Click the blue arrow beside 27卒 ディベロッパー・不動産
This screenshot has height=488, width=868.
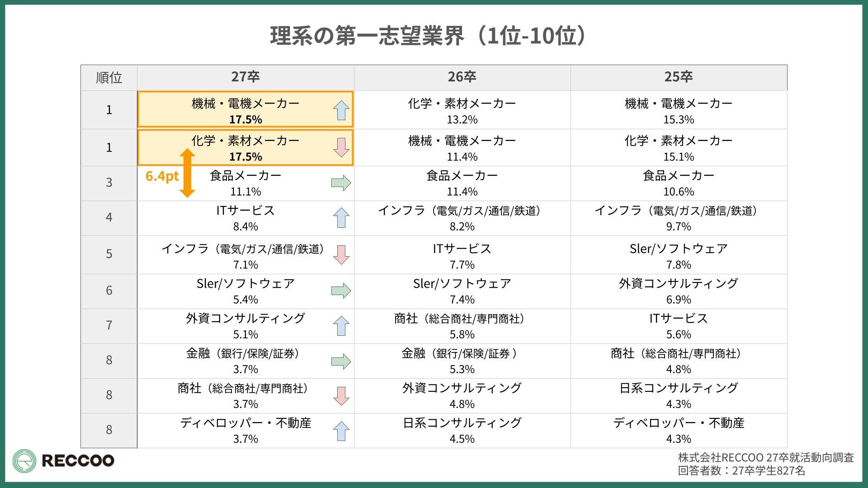click(341, 431)
